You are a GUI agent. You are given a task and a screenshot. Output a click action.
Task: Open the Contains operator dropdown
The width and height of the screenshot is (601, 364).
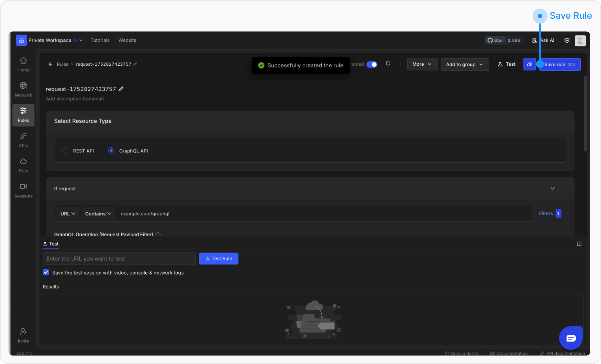pyautogui.click(x=98, y=214)
